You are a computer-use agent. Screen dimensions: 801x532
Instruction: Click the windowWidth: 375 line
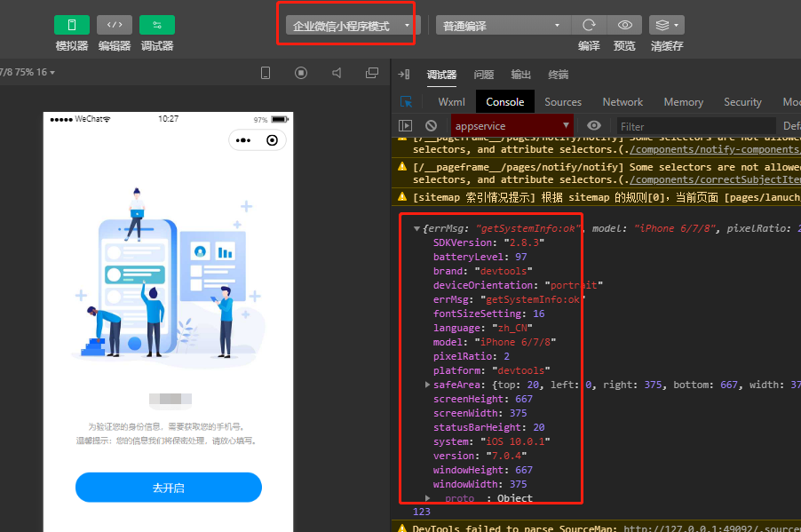pyautogui.click(x=480, y=484)
